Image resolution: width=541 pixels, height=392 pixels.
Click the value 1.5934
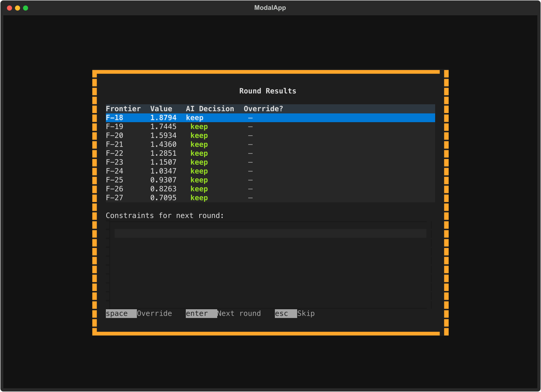point(163,136)
